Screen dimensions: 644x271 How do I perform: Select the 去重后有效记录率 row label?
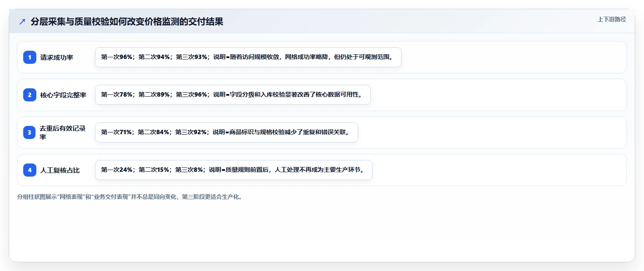tap(63, 132)
